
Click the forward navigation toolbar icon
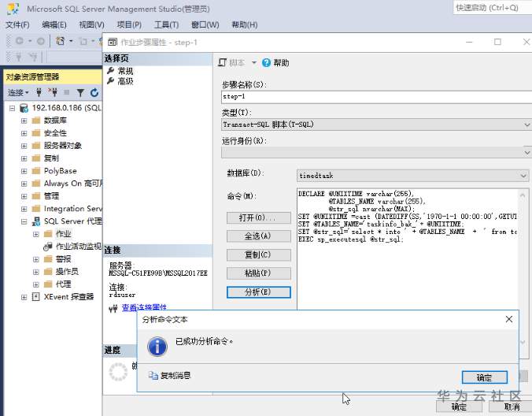click(41, 41)
